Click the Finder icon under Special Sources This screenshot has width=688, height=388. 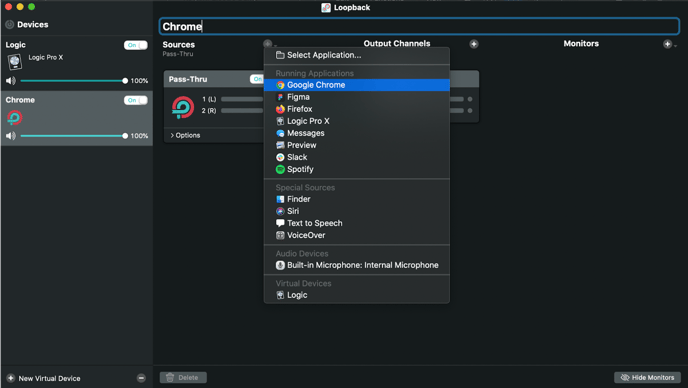(x=280, y=199)
